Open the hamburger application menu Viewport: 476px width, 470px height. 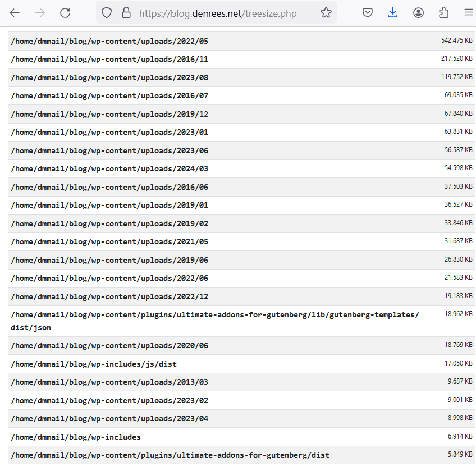coord(468,12)
